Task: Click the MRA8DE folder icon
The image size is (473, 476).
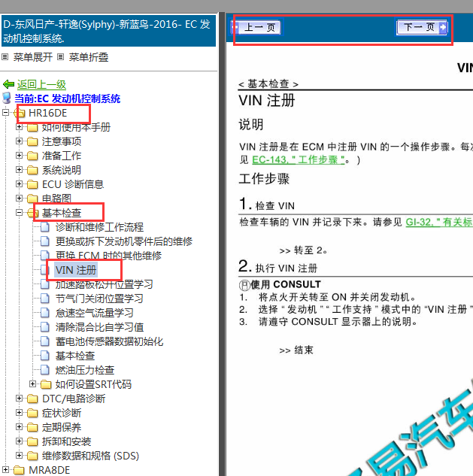Action: [19, 470]
